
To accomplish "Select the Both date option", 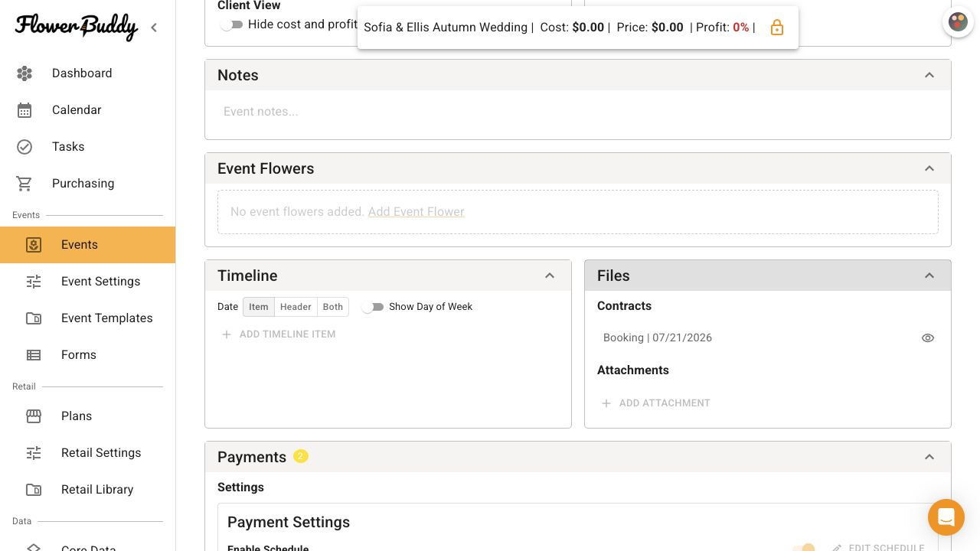I will (333, 307).
